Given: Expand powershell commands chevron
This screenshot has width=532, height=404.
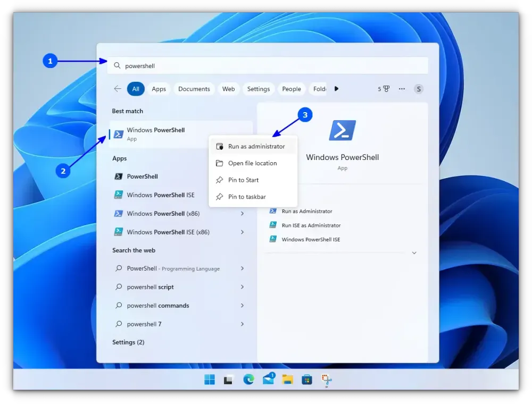Looking at the screenshot, I should (242, 306).
